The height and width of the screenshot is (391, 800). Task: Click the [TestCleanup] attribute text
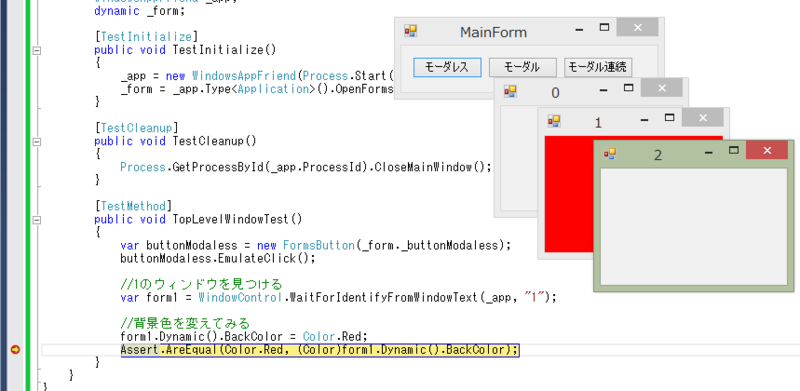point(136,127)
